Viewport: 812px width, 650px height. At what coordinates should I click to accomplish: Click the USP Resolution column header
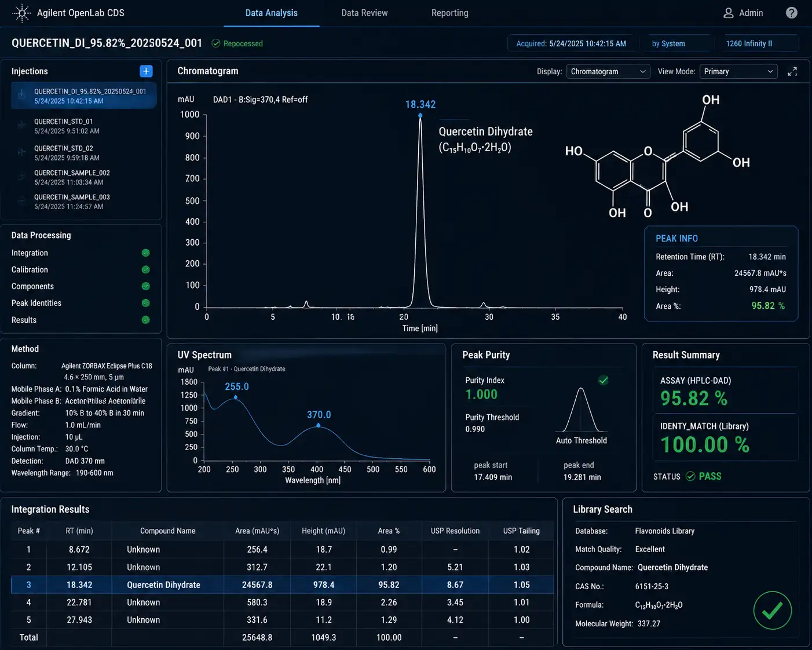coord(455,531)
